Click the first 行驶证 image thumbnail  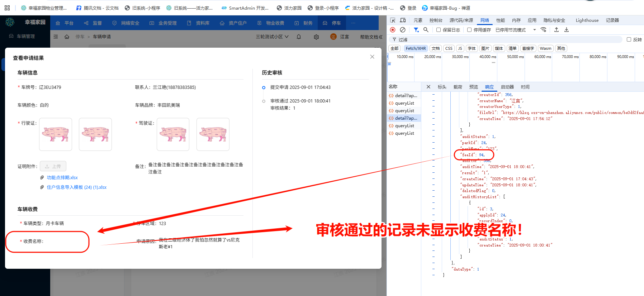(x=56, y=134)
